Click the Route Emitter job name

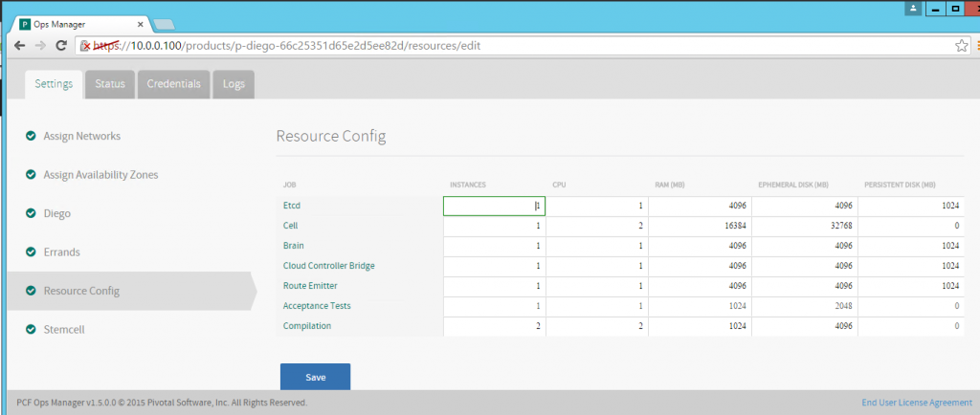pyautogui.click(x=310, y=285)
